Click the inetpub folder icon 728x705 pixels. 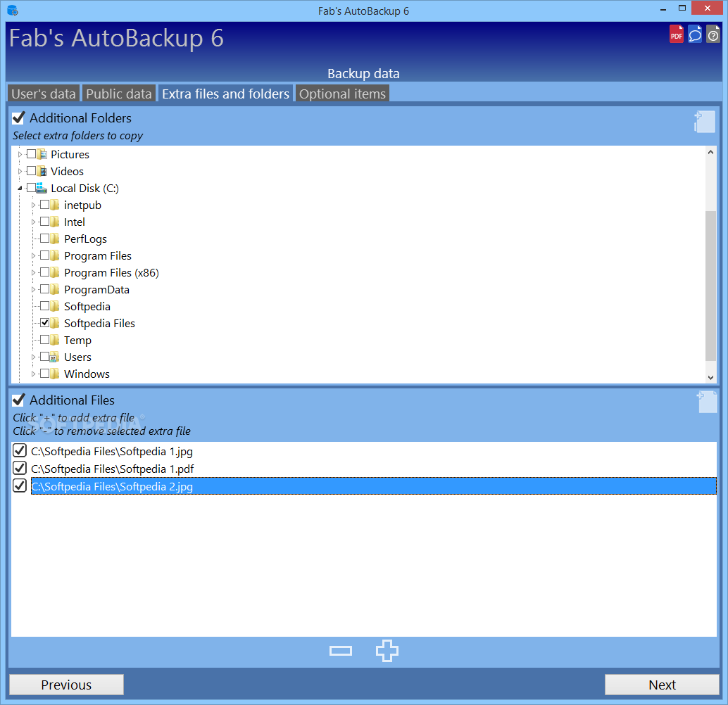(54, 205)
